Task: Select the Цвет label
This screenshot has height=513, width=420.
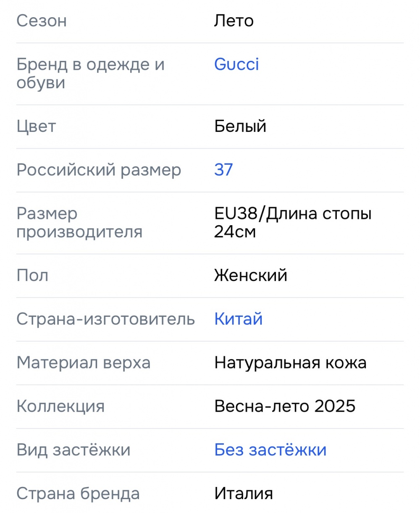Action: 36,126
